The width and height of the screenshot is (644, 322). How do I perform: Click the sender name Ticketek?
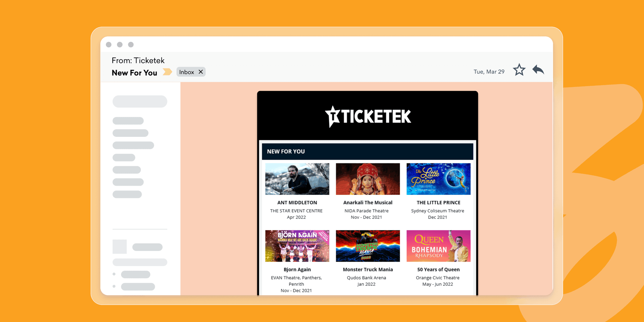point(149,60)
